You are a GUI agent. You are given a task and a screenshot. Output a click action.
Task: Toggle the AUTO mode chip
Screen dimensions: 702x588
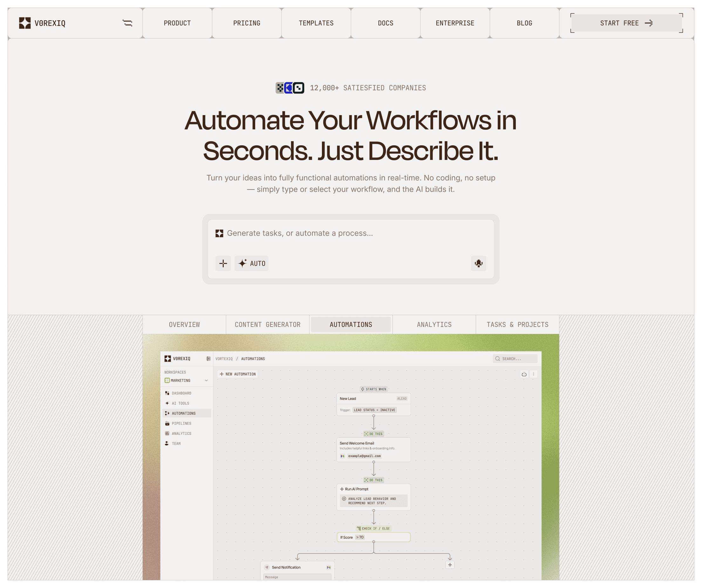pyautogui.click(x=252, y=263)
